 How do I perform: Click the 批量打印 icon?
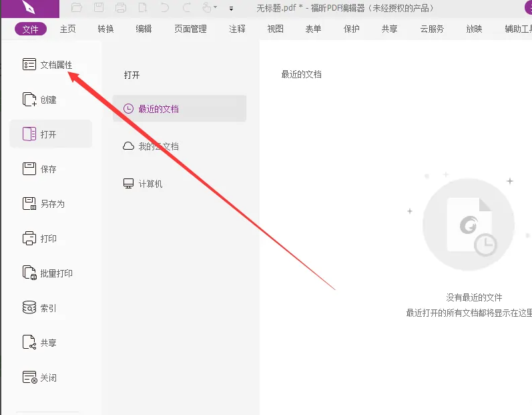29,273
